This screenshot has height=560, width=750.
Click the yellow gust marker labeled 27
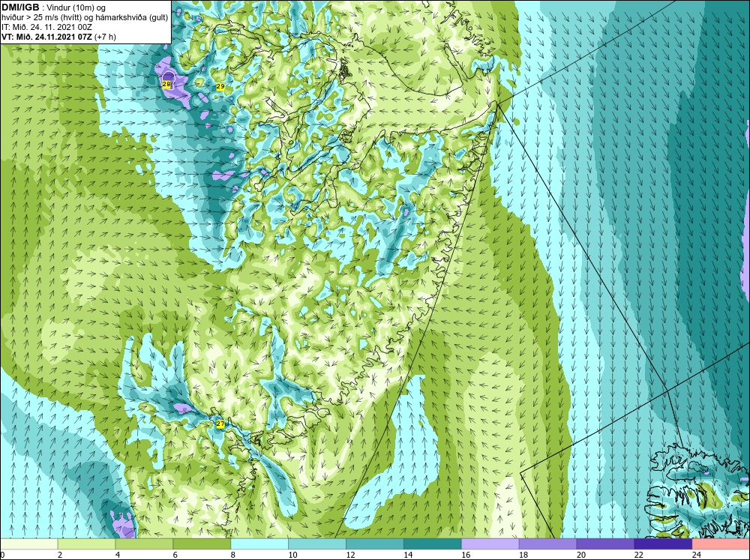click(x=220, y=424)
